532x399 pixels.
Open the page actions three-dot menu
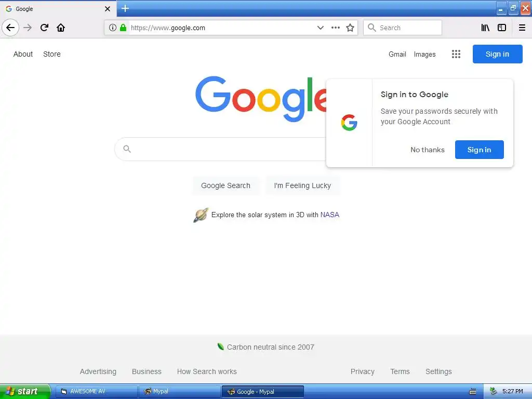coord(336,28)
